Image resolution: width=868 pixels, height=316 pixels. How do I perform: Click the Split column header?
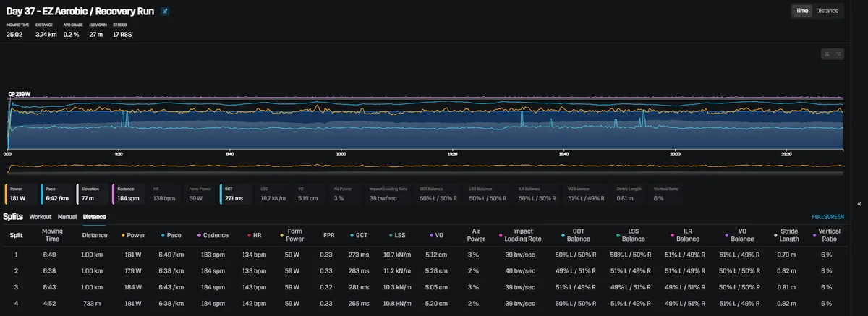pyautogui.click(x=15, y=235)
